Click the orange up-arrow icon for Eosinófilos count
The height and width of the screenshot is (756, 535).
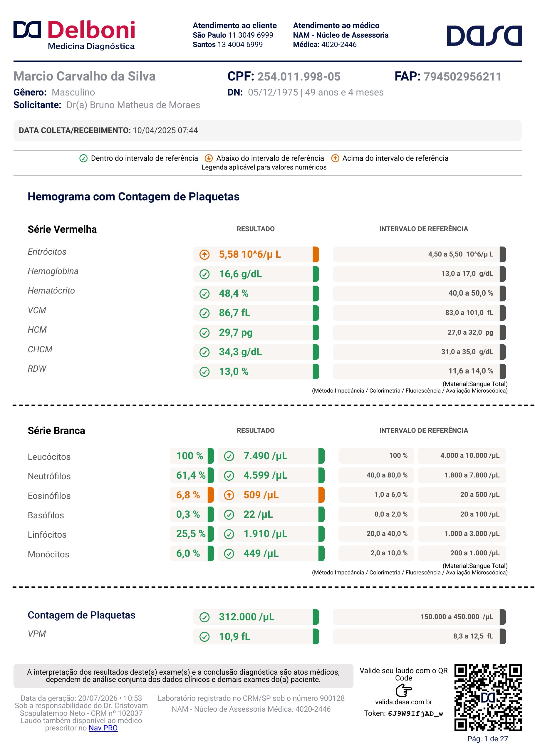[229, 495]
